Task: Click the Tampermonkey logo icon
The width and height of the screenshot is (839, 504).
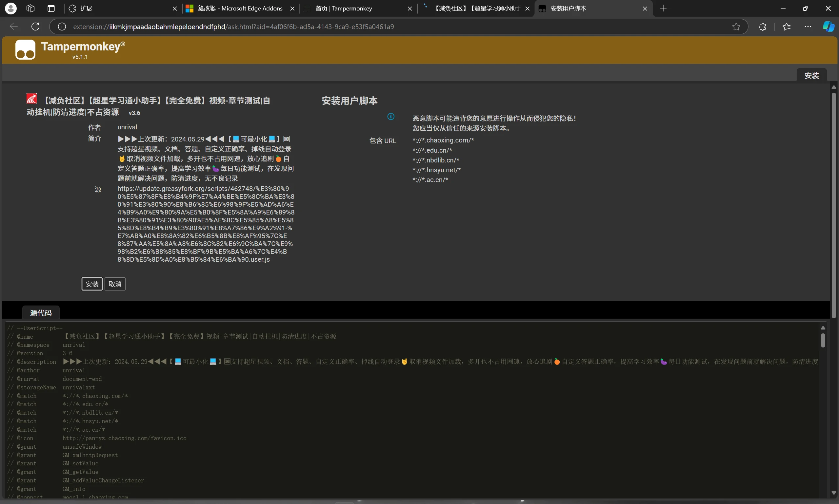Action: [25, 49]
